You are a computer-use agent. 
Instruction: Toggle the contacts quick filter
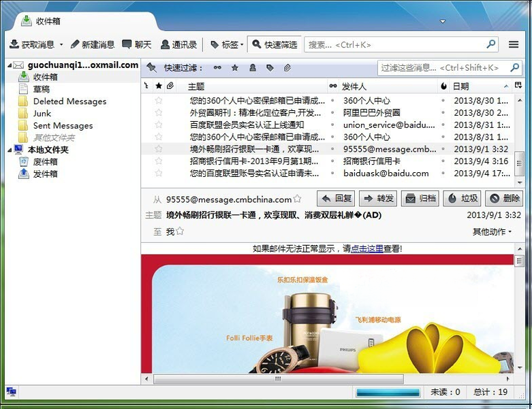(x=253, y=68)
